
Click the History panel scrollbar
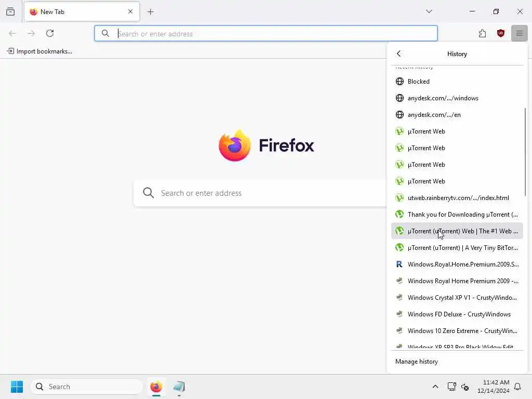(x=525, y=151)
